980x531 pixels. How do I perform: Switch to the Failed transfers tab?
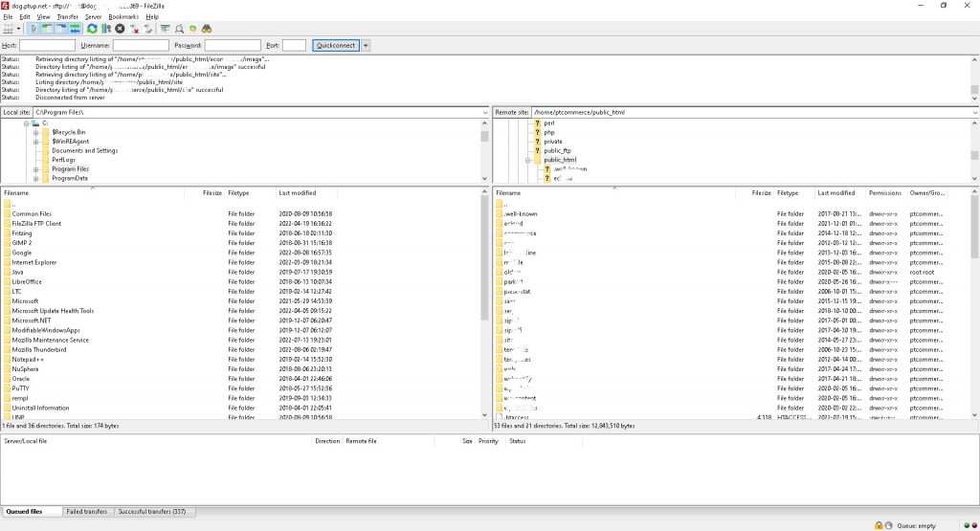(87, 512)
